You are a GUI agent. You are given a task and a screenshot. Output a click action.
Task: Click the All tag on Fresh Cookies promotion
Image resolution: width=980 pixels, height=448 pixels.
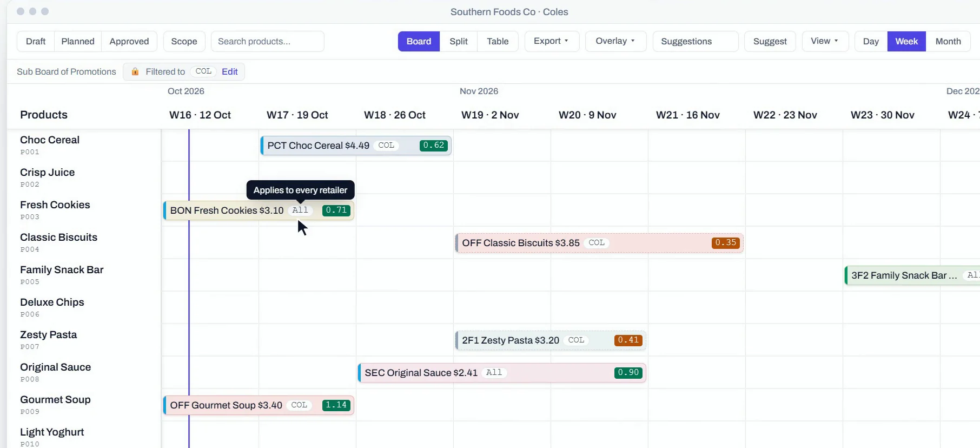tap(300, 210)
